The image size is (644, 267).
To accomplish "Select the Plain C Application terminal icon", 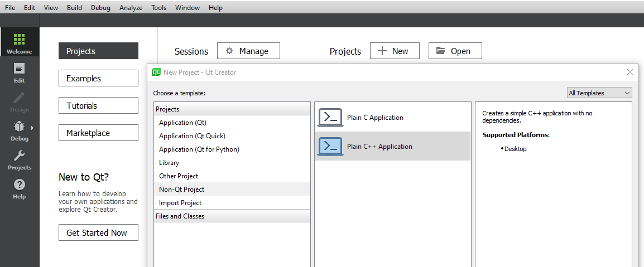I will tap(330, 117).
